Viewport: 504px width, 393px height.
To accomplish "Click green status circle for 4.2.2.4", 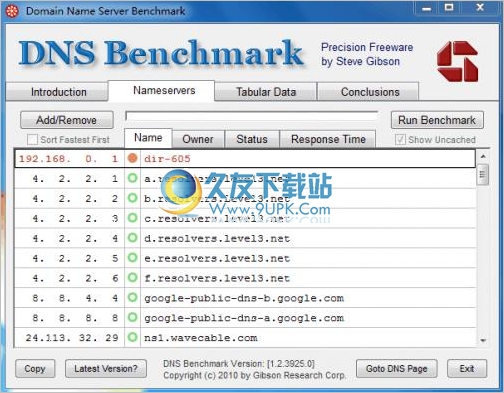I will 132,238.
